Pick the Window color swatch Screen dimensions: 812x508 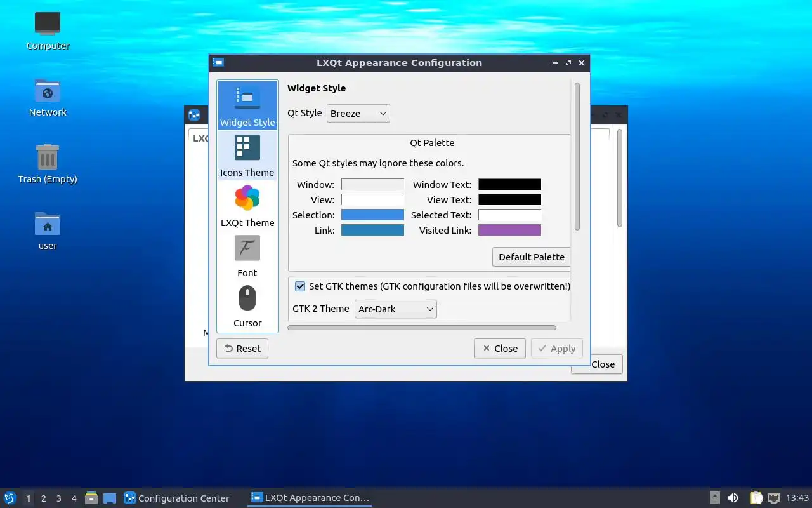[373, 185]
